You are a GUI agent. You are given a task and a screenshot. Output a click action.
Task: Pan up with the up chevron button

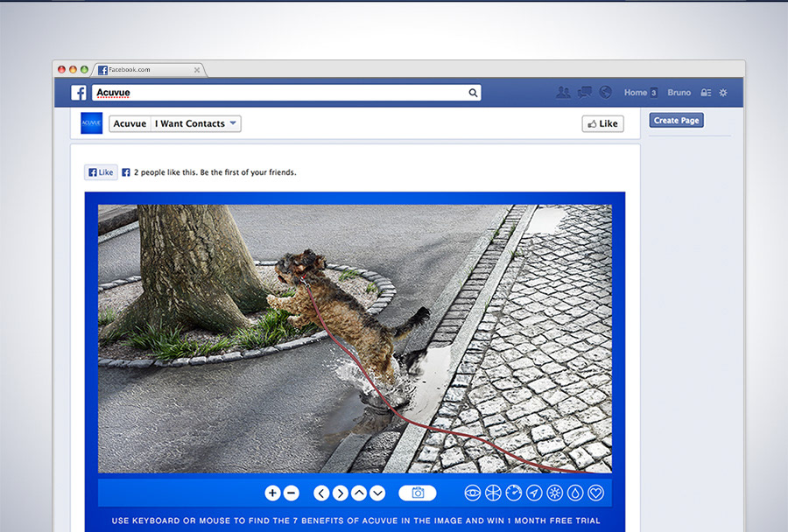coord(359,493)
